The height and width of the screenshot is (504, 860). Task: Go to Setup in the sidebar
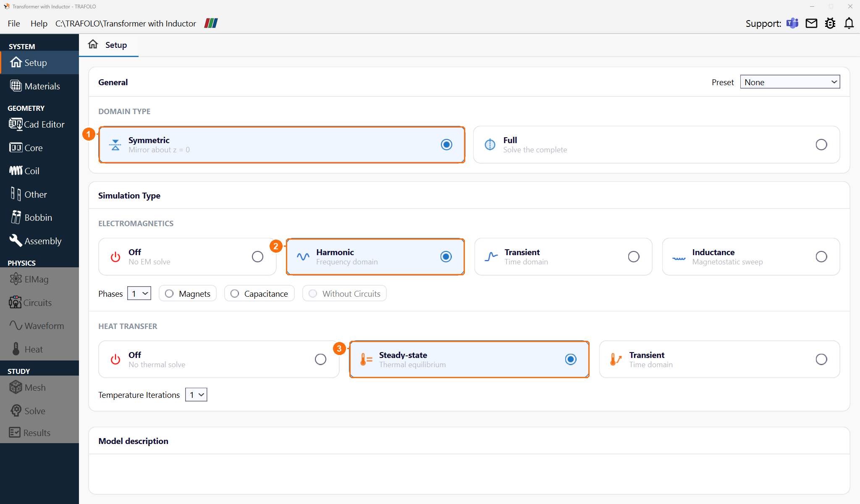coord(39,63)
